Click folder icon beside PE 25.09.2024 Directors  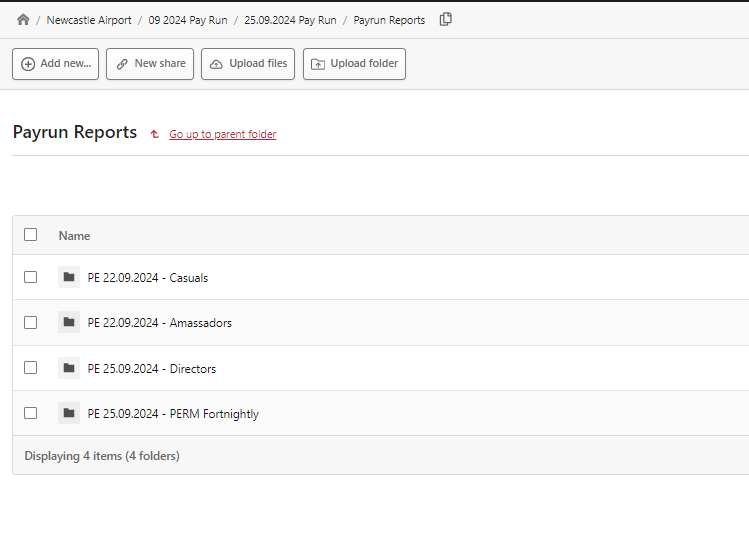point(69,368)
